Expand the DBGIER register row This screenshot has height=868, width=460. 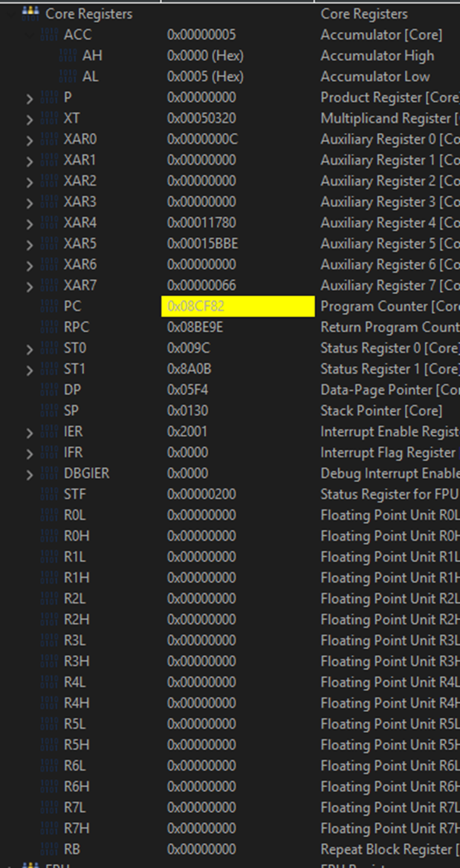pos(30,475)
